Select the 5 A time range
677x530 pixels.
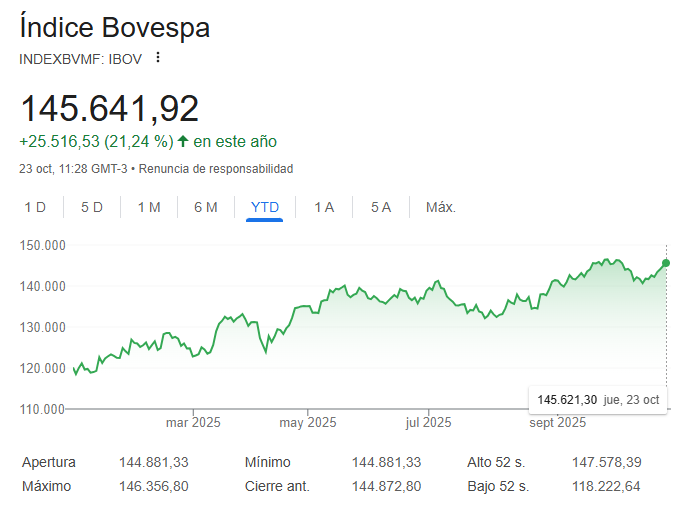click(381, 207)
